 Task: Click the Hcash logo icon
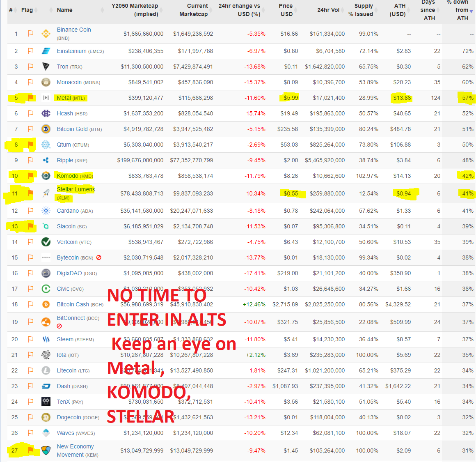[46, 114]
